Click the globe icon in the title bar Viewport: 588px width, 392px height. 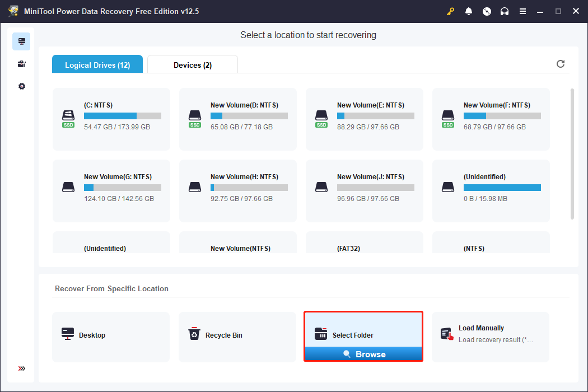[x=487, y=11]
